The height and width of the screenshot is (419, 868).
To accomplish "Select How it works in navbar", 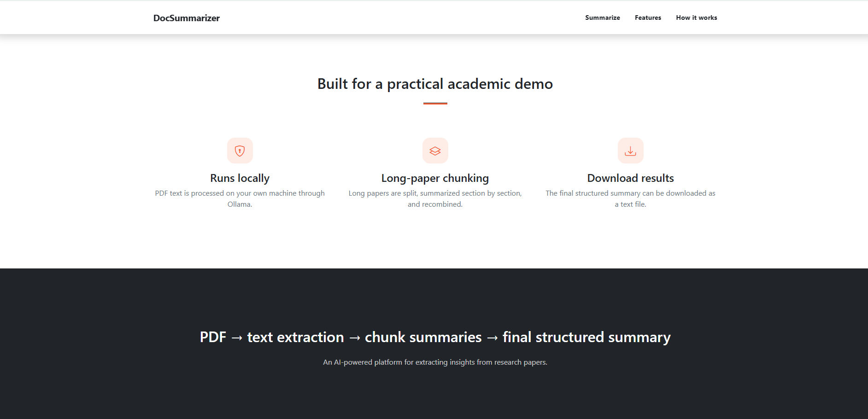I will pyautogui.click(x=696, y=17).
